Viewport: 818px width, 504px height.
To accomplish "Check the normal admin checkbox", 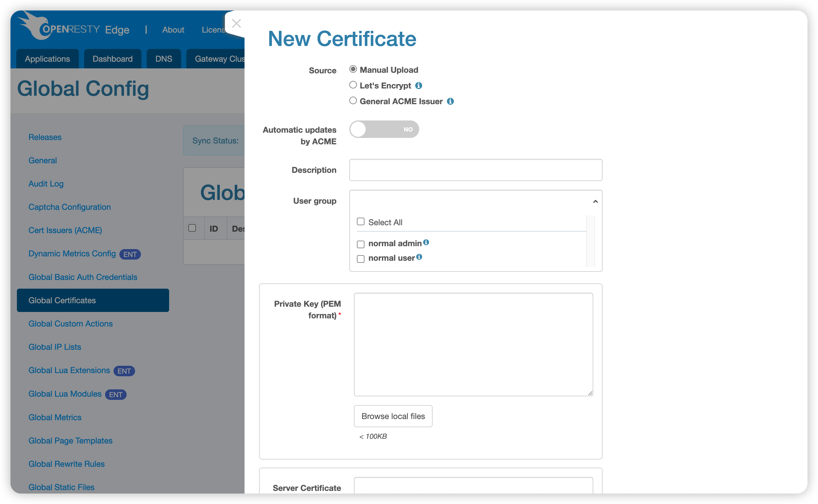I will 360,244.
